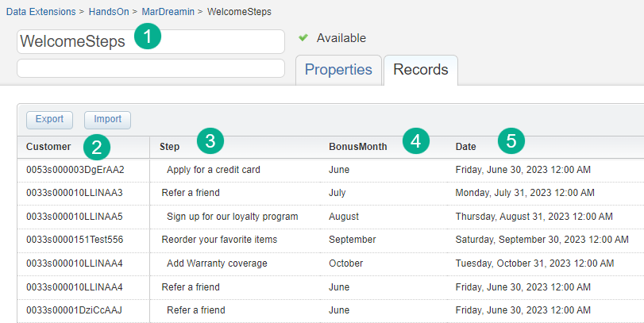The width and height of the screenshot is (644, 323).
Task: Click the empty description field below the name
Action: click(x=150, y=68)
